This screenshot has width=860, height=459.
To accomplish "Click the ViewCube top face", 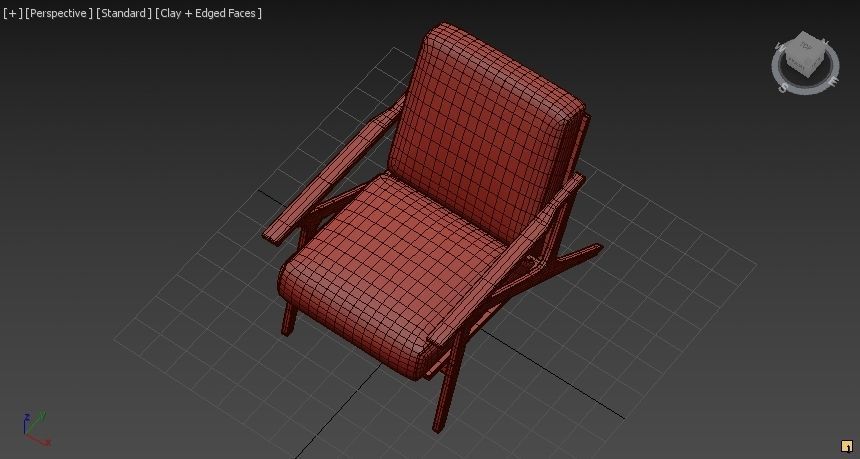I will tap(806, 47).
